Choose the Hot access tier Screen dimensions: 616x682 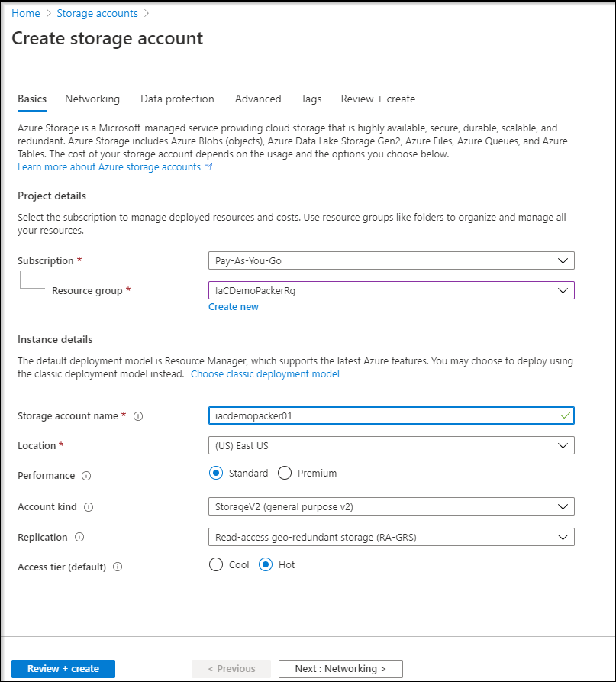point(266,564)
